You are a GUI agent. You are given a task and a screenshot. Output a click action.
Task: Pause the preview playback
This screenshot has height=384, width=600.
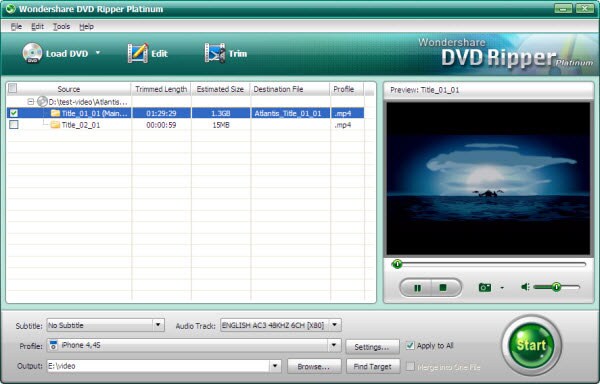click(x=417, y=288)
